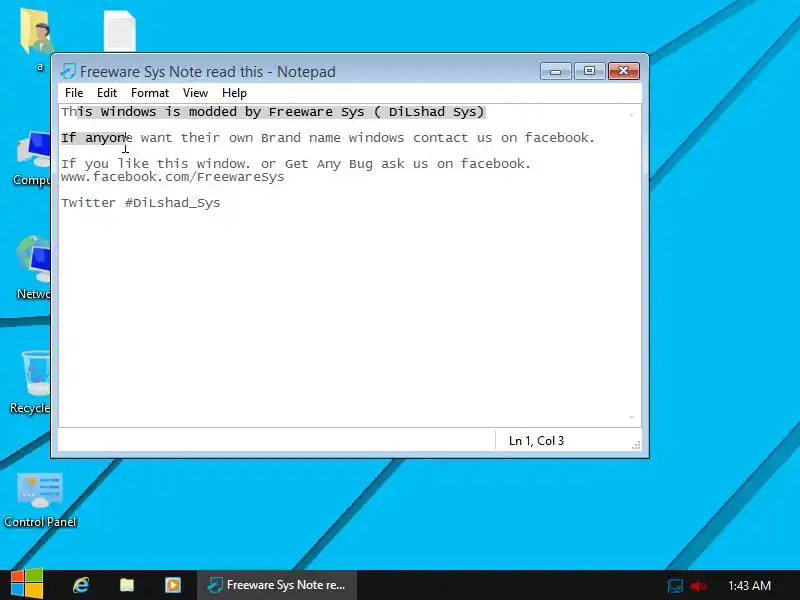Open the Format menu

149,93
